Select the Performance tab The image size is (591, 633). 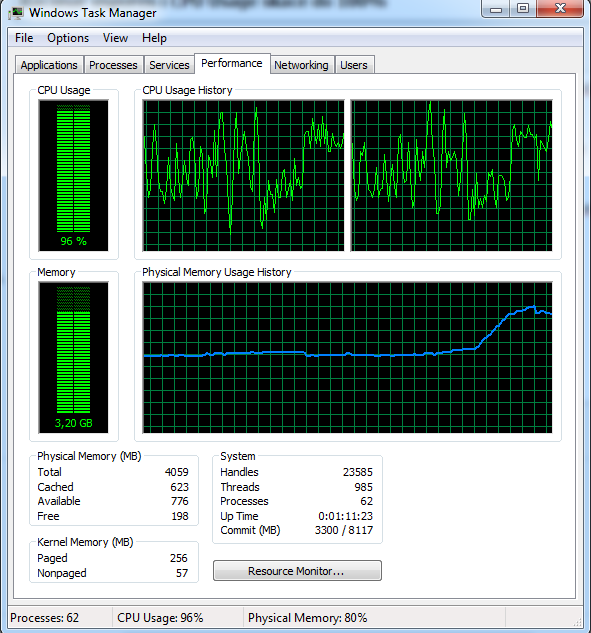click(x=232, y=63)
